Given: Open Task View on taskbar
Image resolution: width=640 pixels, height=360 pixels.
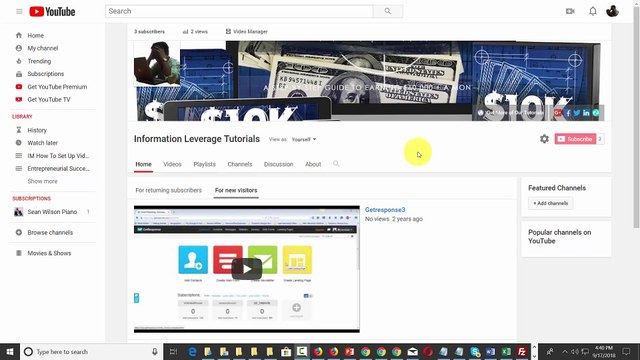Looking at the screenshot, I should pyautogui.click(x=173, y=351).
